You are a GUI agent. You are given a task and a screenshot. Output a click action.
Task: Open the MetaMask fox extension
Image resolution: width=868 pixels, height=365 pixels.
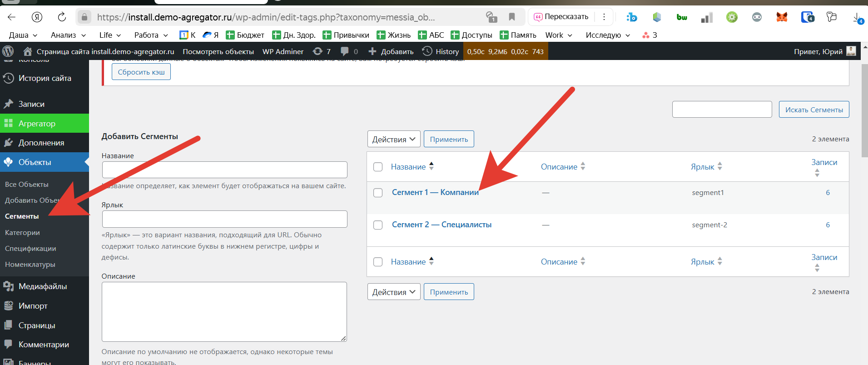point(782,17)
